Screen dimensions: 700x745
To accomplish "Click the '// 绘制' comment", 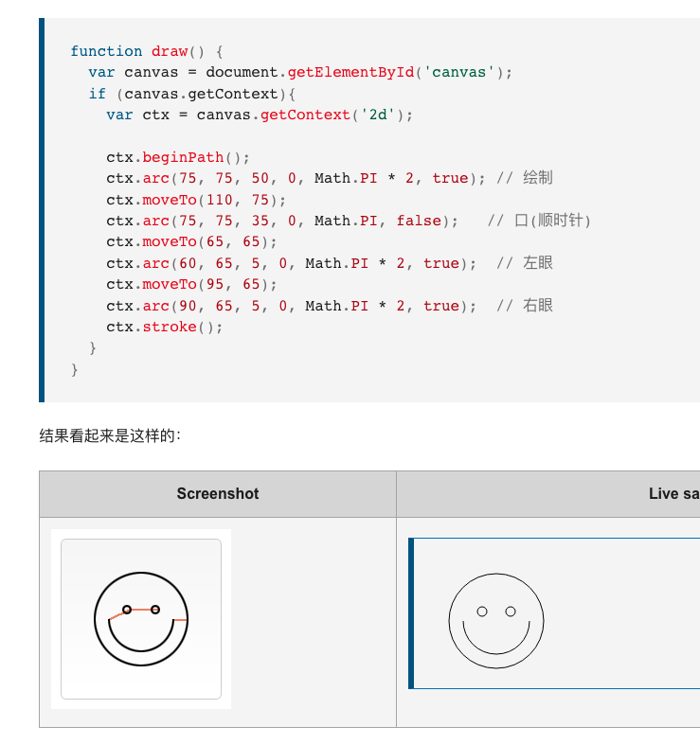I will [x=525, y=178].
